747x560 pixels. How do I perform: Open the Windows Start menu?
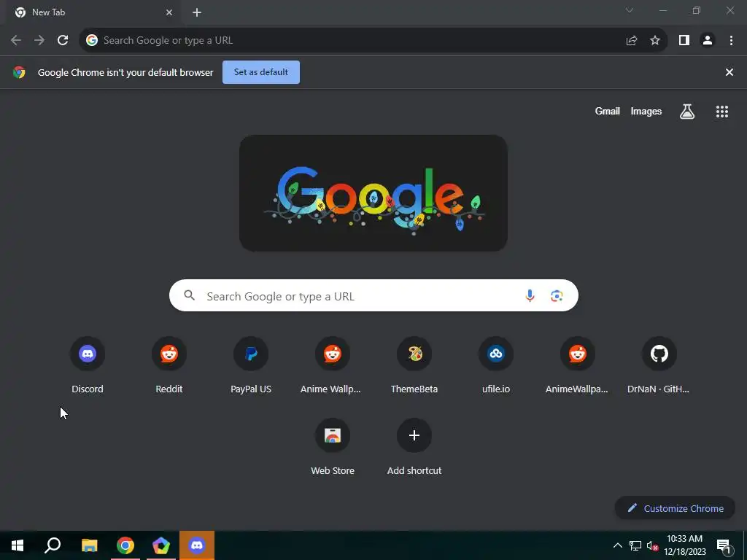click(x=18, y=545)
